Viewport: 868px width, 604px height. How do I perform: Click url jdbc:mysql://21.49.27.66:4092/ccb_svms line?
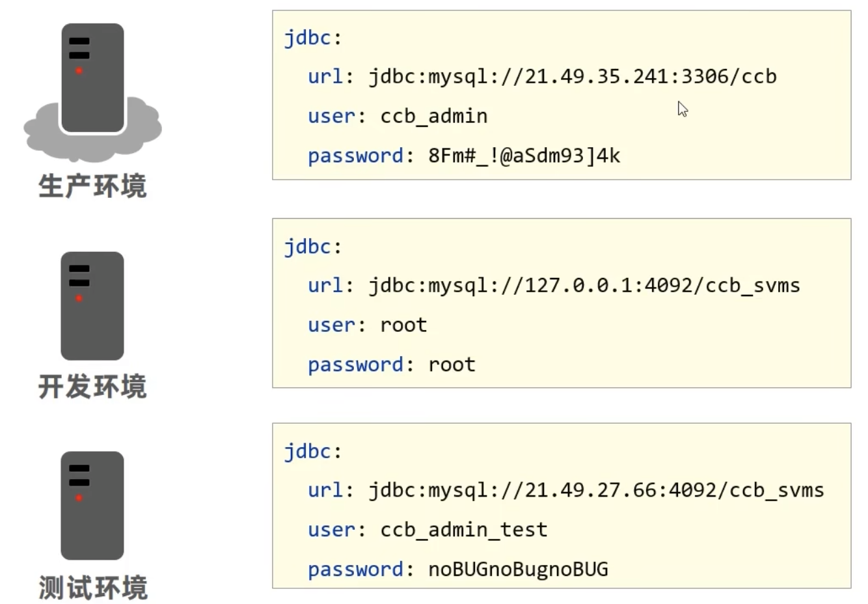click(x=566, y=490)
